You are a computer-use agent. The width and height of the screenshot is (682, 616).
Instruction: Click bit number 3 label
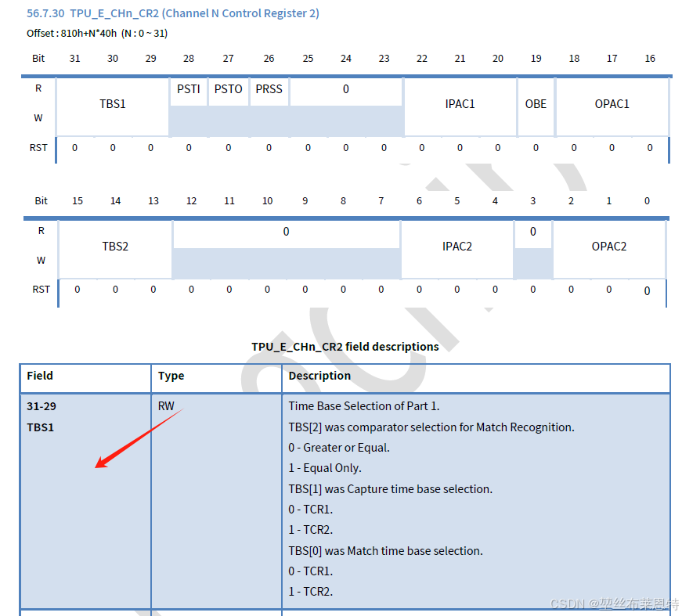(x=532, y=201)
